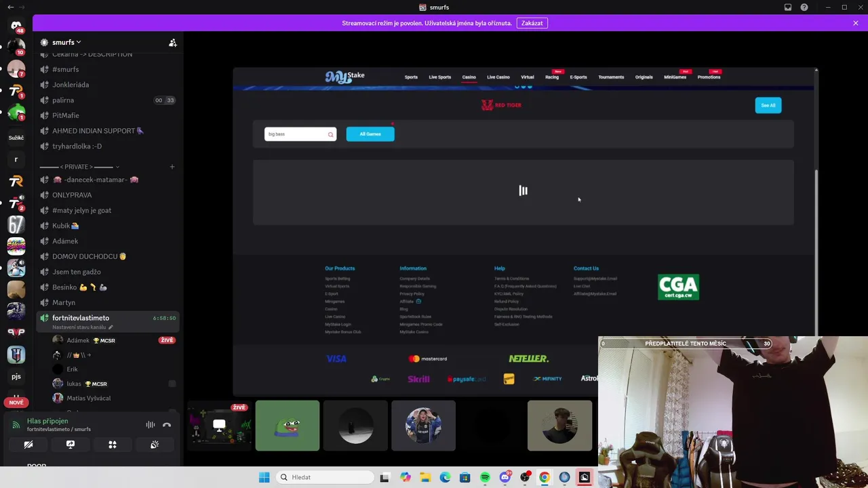Open the Windows Start button
This screenshot has width=868, height=488.
(264, 477)
